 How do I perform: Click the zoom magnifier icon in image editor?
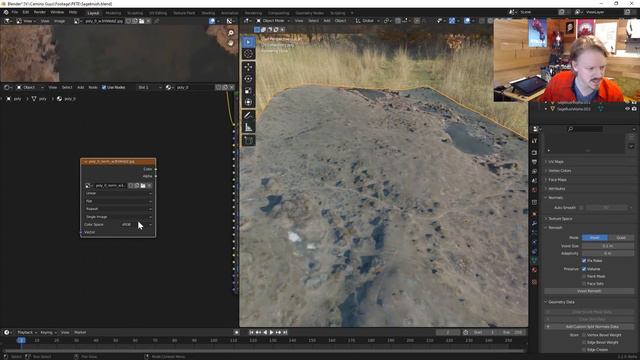[x=231, y=33]
